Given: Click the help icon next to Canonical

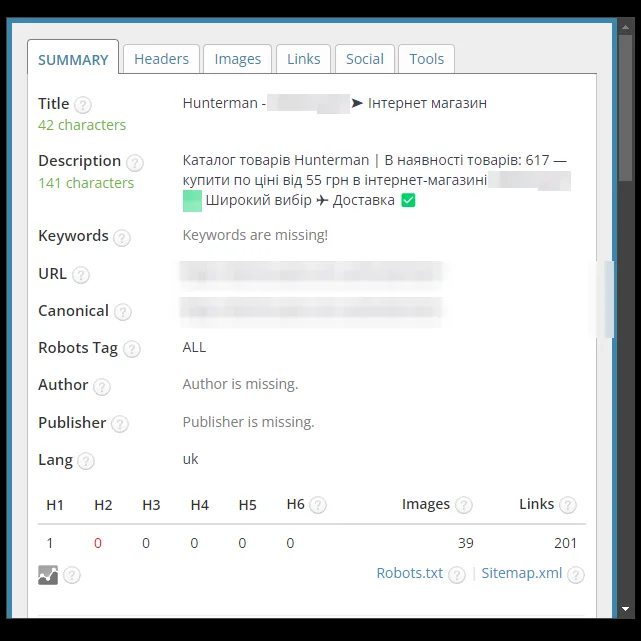Looking at the screenshot, I should pos(123,312).
